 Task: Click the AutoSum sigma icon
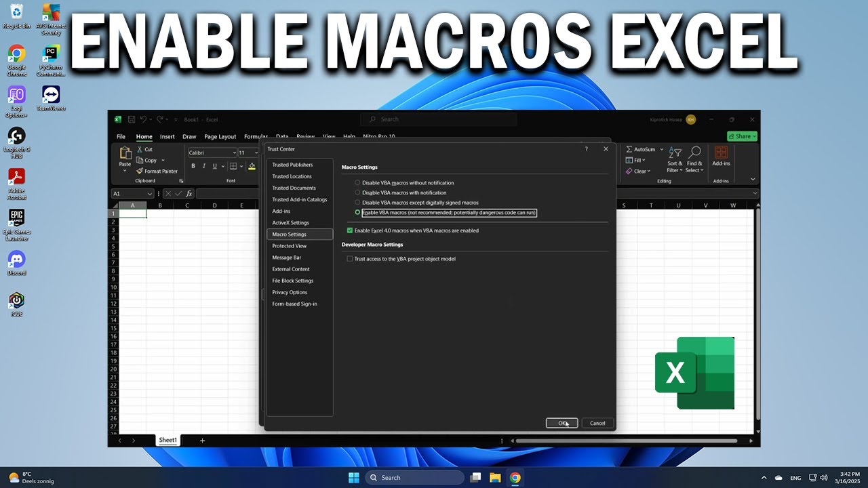click(629, 149)
